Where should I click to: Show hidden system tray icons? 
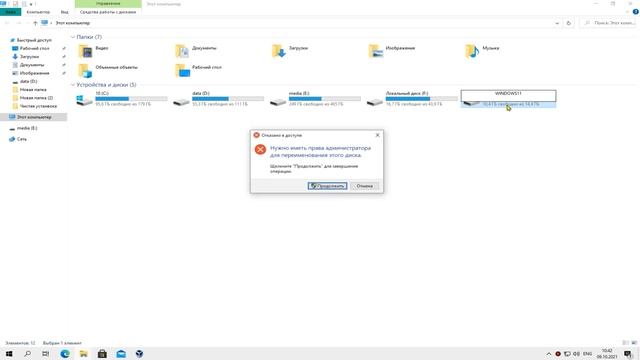(x=549, y=354)
